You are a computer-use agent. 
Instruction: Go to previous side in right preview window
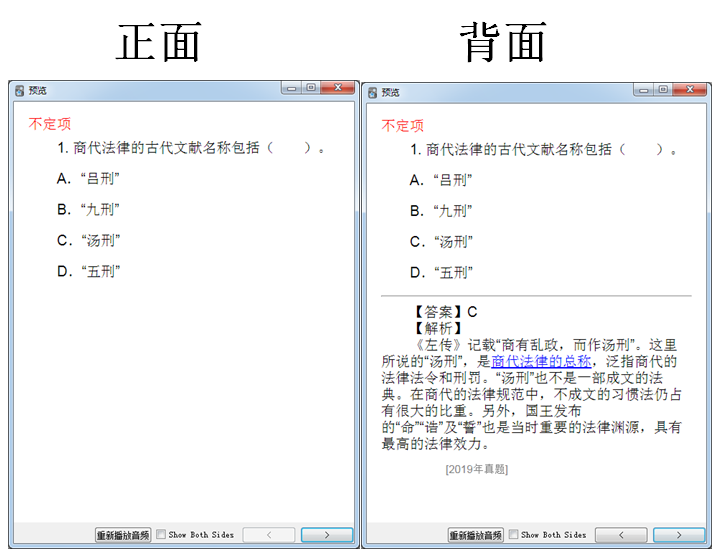pyautogui.click(x=621, y=535)
